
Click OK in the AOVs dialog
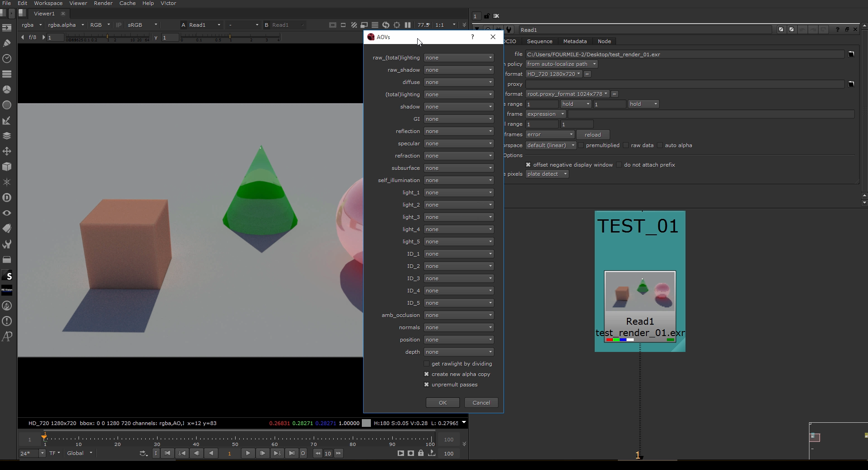[x=443, y=403]
